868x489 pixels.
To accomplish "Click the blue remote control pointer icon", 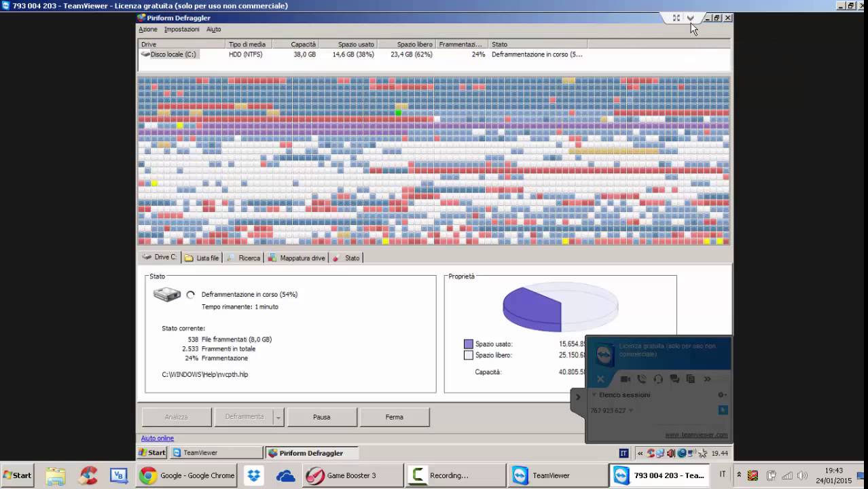I will click(x=723, y=410).
